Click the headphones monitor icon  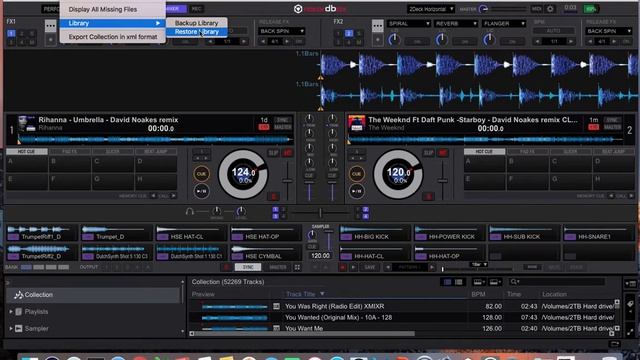click(x=189, y=211)
